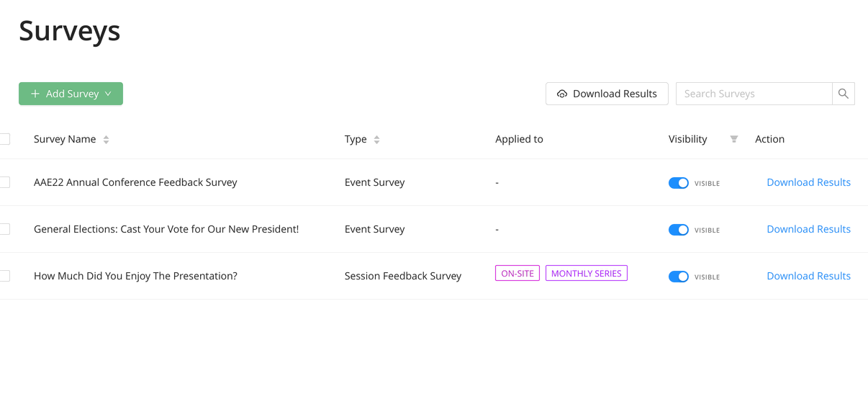Download results for General Elections survey
The height and width of the screenshot is (394, 868).
click(808, 229)
